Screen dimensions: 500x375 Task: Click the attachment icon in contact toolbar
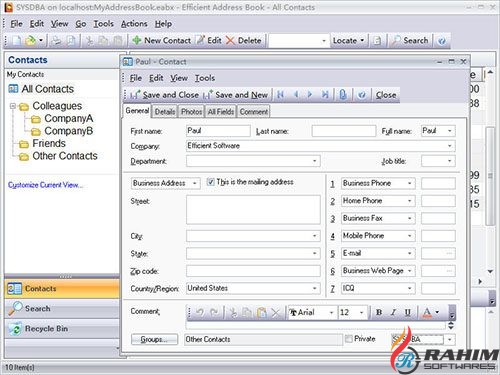pyautogui.click(x=343, y=95)
